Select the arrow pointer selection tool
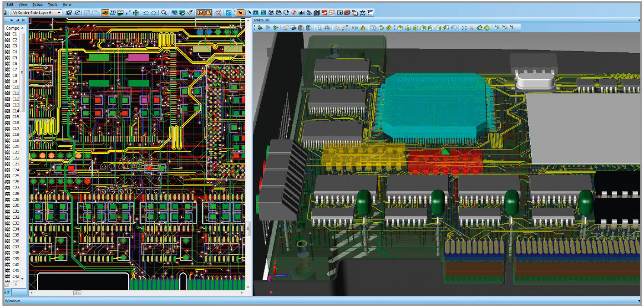 pos(240,13)
